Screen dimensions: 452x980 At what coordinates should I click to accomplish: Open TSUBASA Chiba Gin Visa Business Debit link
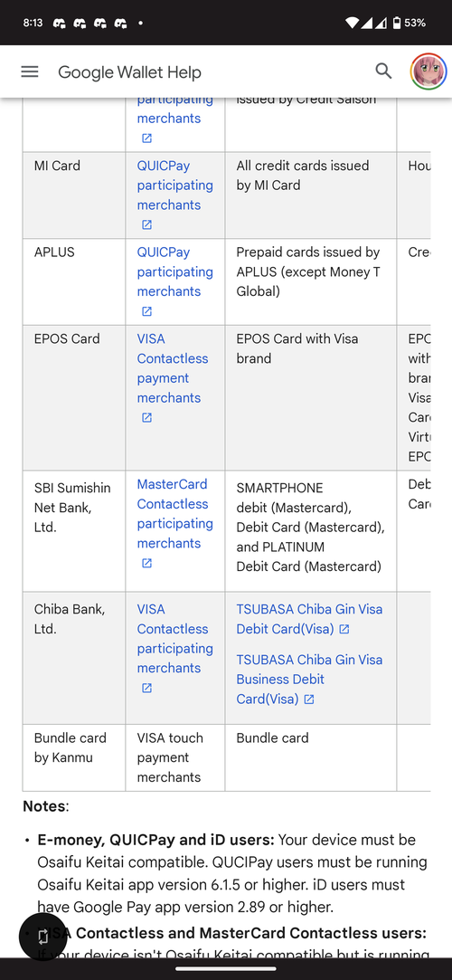[x=309, y=680]
